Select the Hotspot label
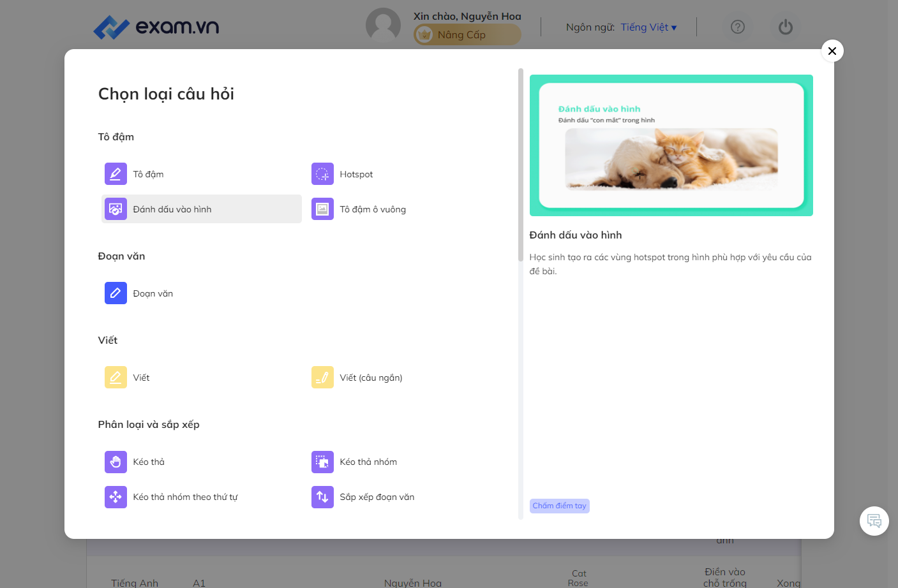Viewport: 898px width, 588px height. (x=356, y=174)
